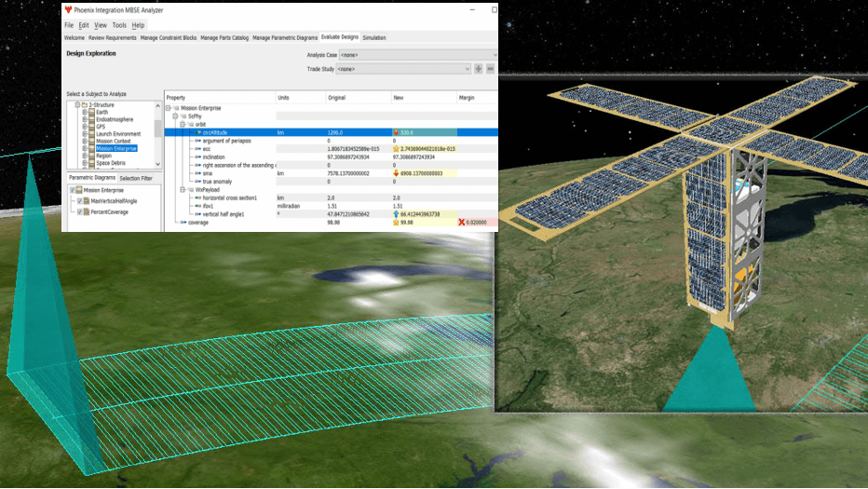868x489 pixels.
Task: Click the Phoenix Integration app logo icon
Action: (68, 9)
